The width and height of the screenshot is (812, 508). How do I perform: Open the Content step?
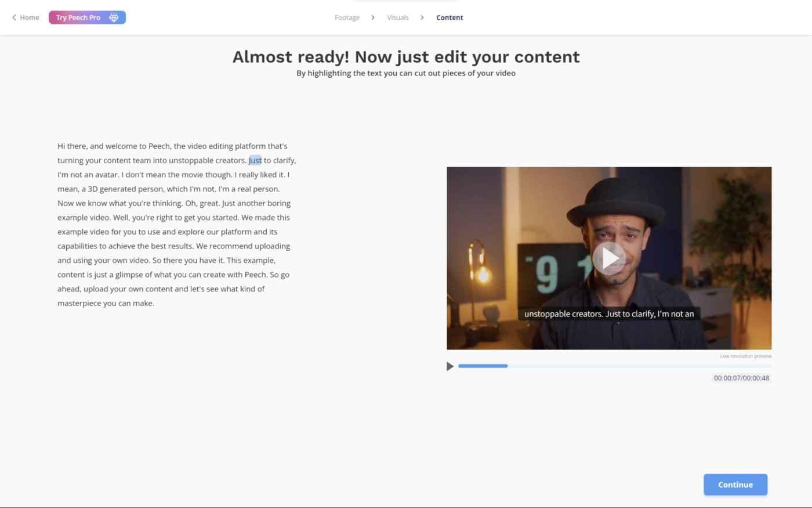click(x=449, y=17)
